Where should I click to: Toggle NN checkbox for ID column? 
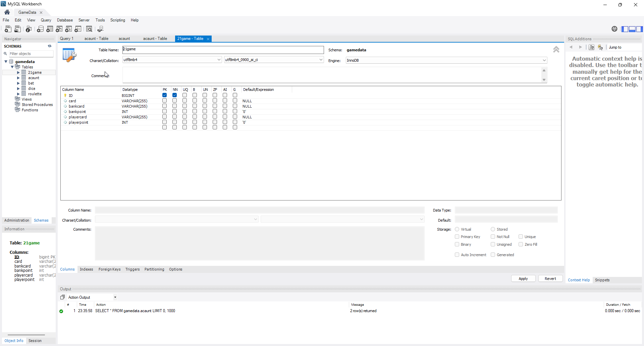174,95
